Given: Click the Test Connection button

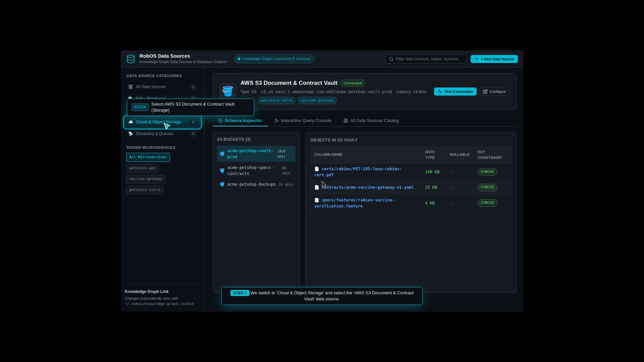Looking at the screenshot, I should coord(455,92).
